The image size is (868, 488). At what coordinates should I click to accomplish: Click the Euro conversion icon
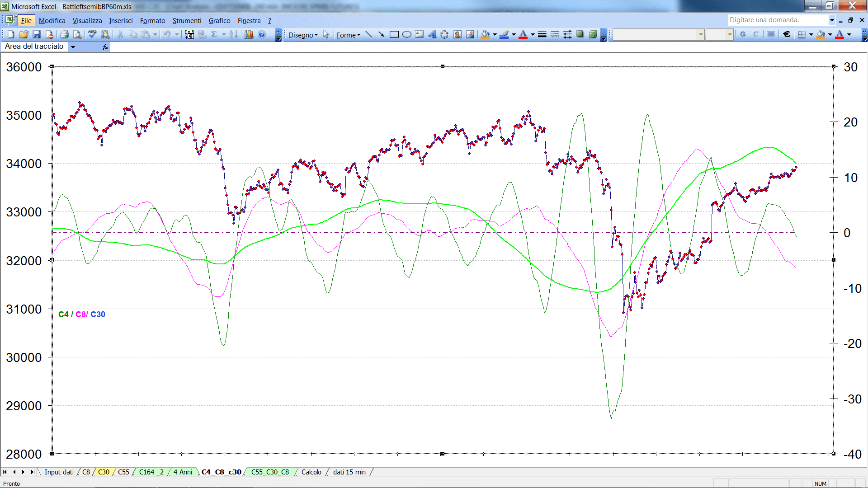coord(189,34)
